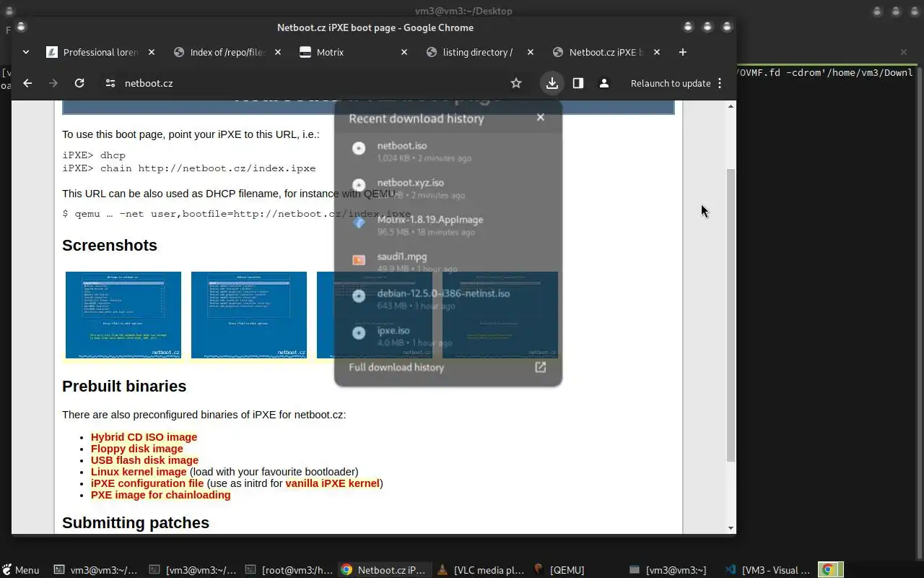Switch to VM3 Visual Studio Code in taskbar

(x=768, y=570)
